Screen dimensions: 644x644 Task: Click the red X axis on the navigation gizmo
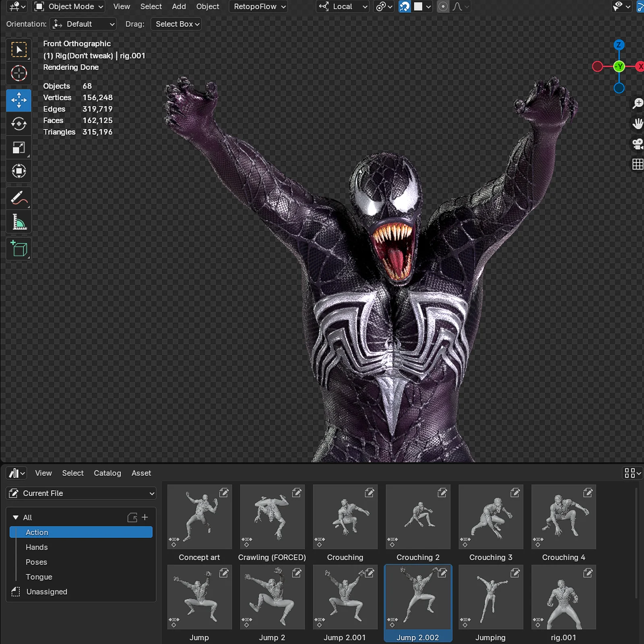[640, 67]
